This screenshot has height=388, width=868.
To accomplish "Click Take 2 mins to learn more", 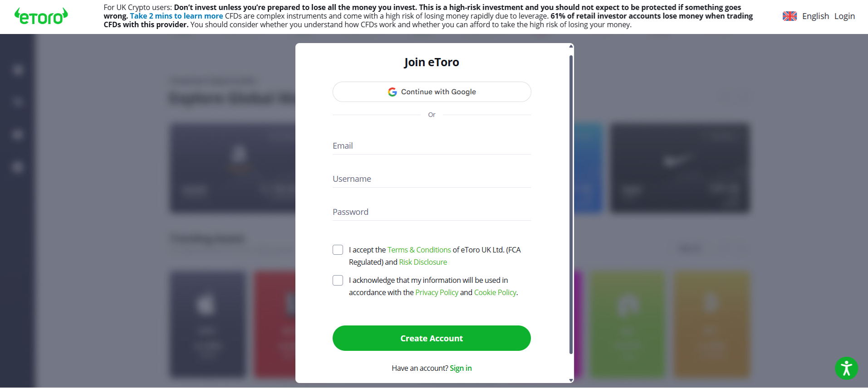I will tap(177, 16).
